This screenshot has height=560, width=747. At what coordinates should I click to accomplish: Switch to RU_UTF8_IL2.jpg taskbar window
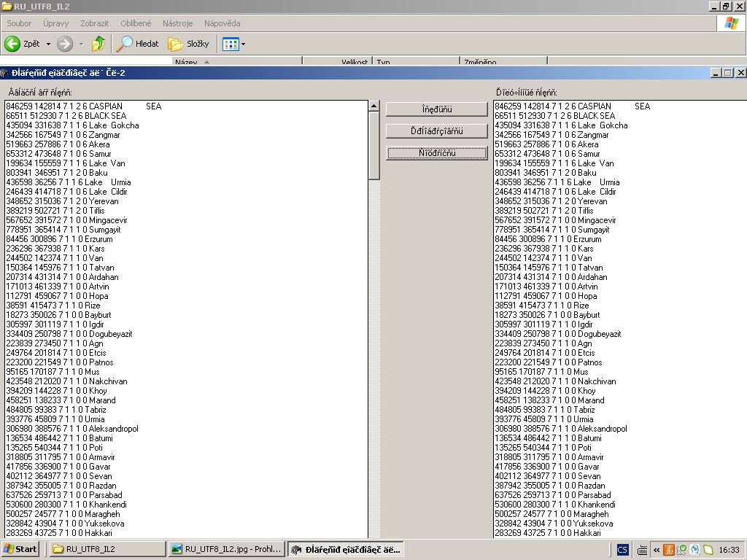coord(225,549)
